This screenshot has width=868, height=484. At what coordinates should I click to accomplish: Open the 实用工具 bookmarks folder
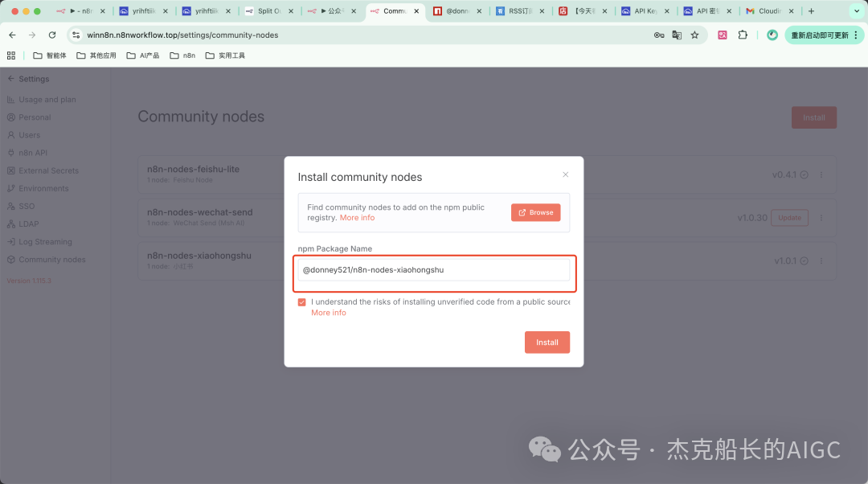click(225, 55)
